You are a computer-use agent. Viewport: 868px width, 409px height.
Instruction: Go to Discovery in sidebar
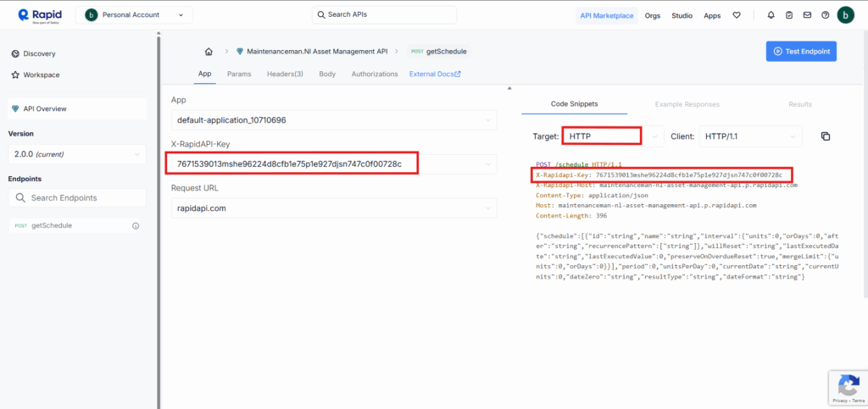(x=33, y=53)
